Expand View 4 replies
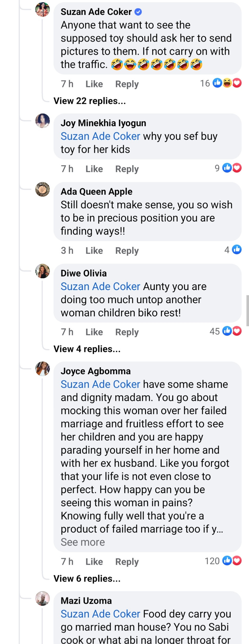 87,349
